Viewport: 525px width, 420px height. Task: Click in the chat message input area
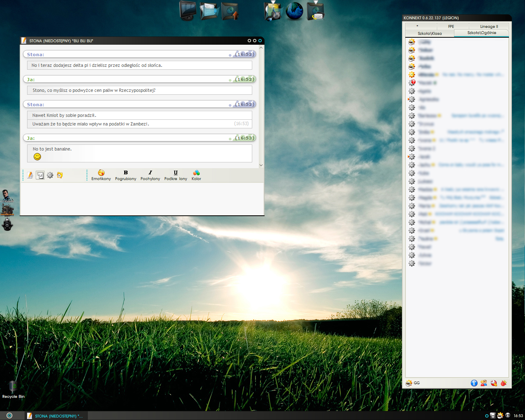(x=142, y=199)
